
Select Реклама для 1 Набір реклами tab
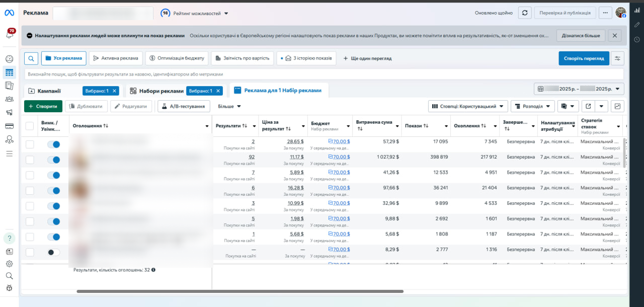click(278, 91)
